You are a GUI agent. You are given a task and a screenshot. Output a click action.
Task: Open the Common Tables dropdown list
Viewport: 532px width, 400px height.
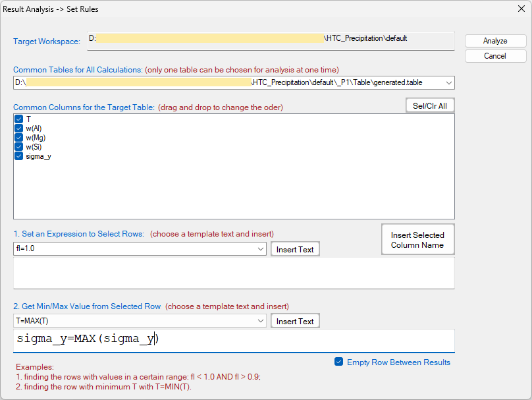(448, 82)
